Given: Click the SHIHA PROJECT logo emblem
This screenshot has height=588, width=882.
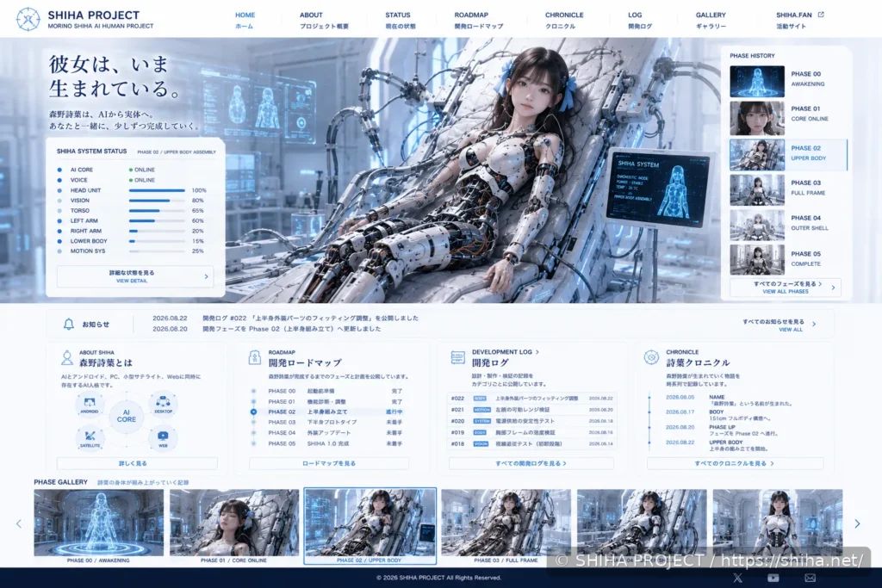Looking at the screenshot, I should pyautogui.click(x=28, y=20).
